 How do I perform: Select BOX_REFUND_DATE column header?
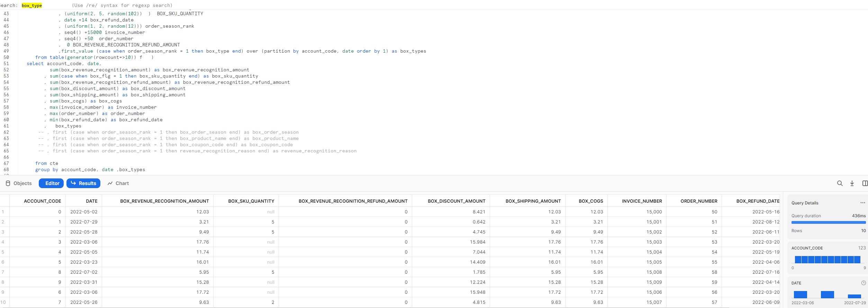(758, 201)
